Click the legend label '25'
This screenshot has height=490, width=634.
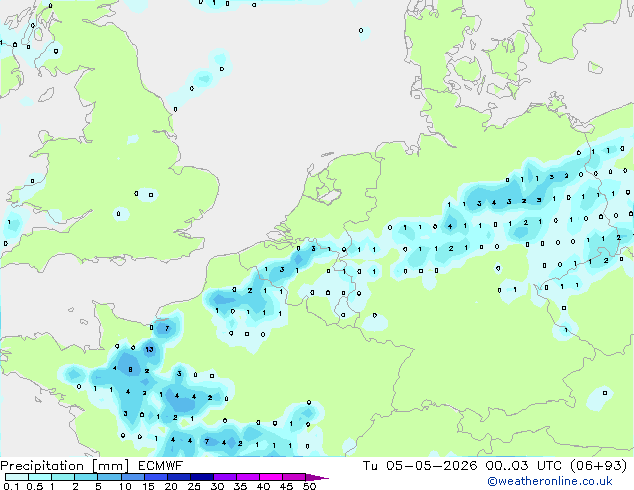[194, 486]
